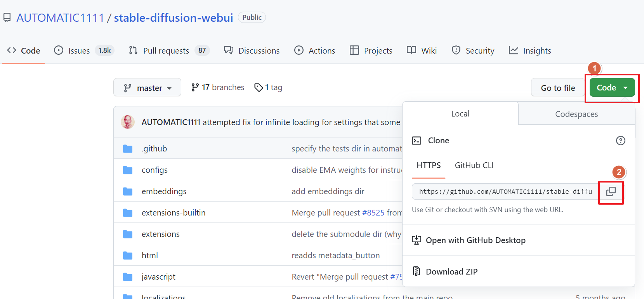Click the Projects table icon
Screen dimensions: 644x299
click(354, 50)
